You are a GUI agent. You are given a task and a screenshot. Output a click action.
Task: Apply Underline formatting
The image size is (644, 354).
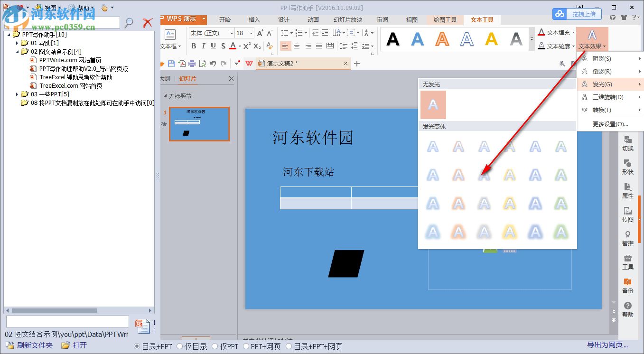(x=213, y=46)
